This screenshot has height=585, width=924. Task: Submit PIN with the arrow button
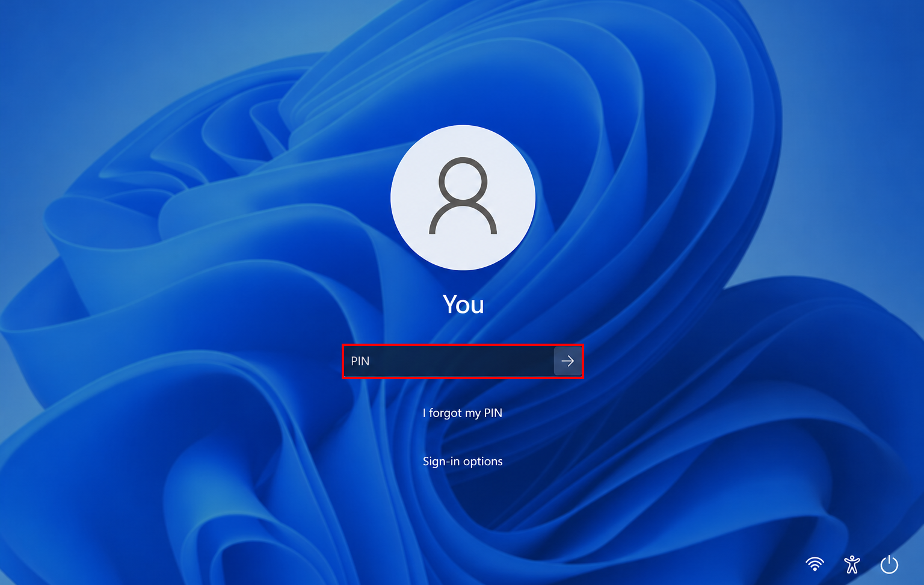(568, 361)
